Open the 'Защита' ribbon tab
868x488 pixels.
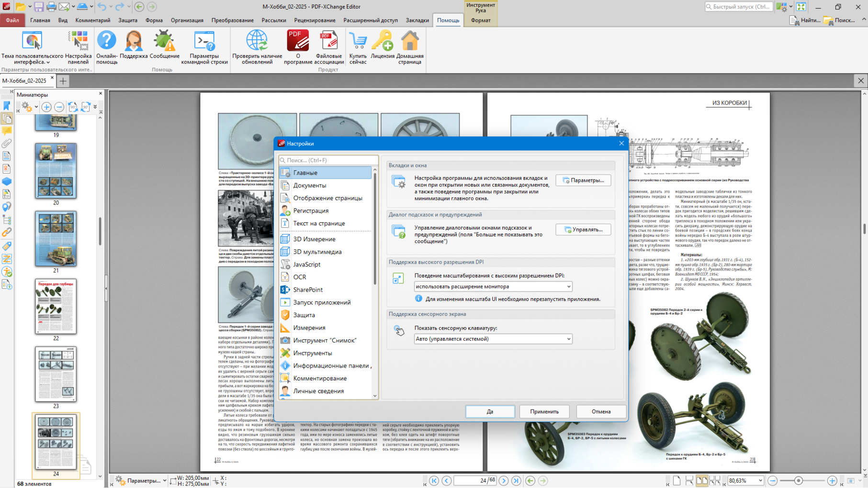tap(128, 20)
